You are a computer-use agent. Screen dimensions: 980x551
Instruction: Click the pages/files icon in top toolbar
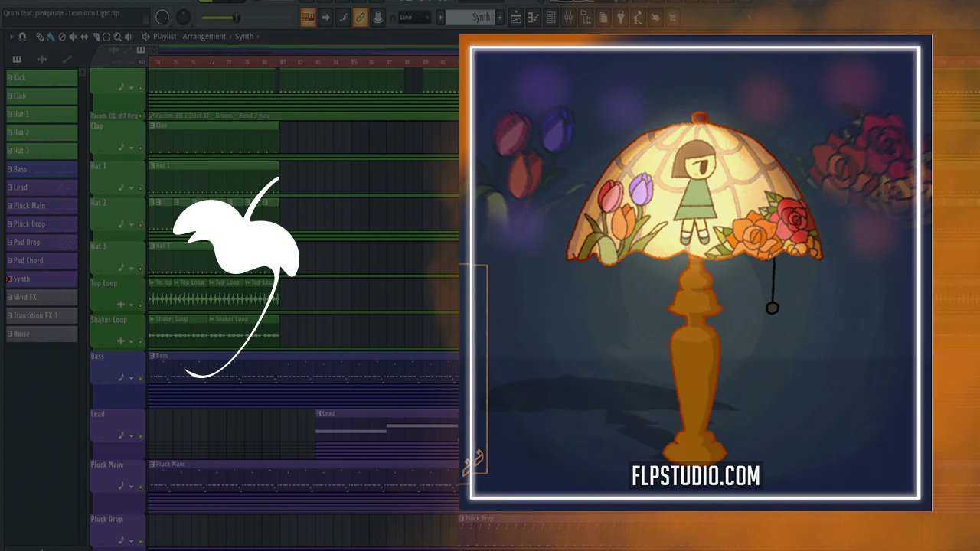pyautogui.click(x=603, y=18)
